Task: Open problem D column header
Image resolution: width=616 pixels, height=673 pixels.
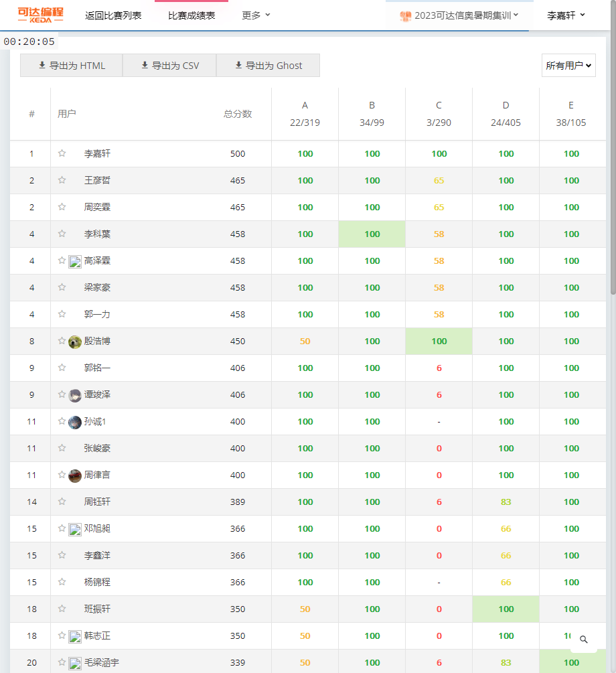Action: pos(506,114)
